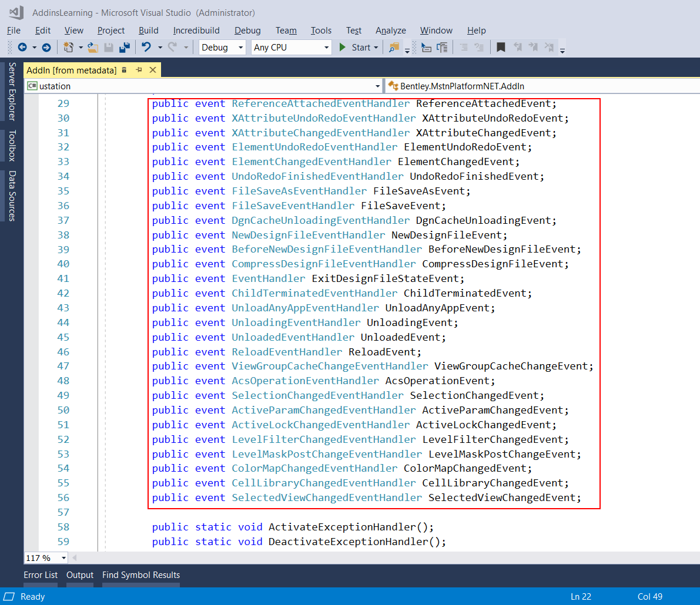Click the Undo arrow icon
This screenshot has width=700, height=605.
coord(146,47)
